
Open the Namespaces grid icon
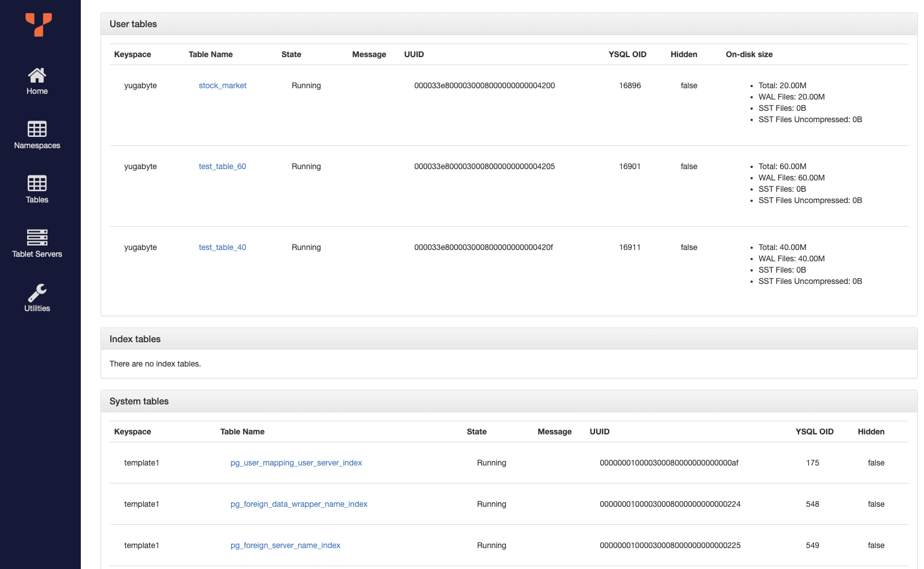coord(37,129)
